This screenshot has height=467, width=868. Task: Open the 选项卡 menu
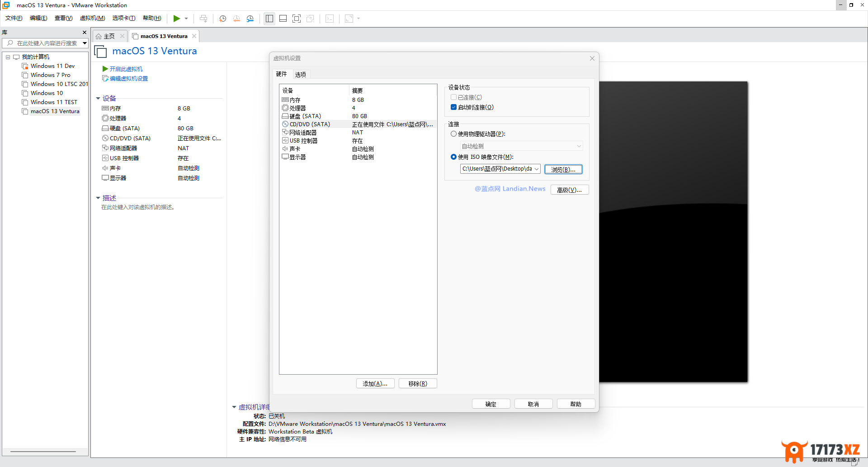point(124,18)
